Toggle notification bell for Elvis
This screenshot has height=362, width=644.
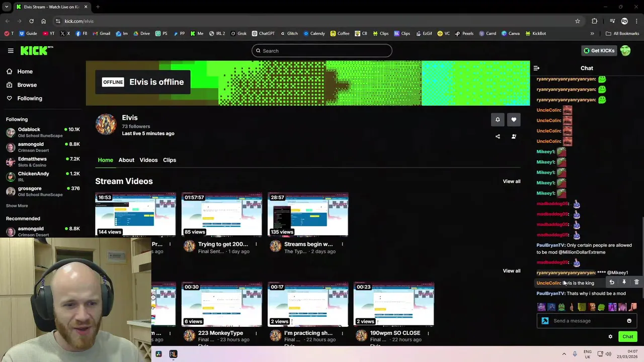(498, 120)
